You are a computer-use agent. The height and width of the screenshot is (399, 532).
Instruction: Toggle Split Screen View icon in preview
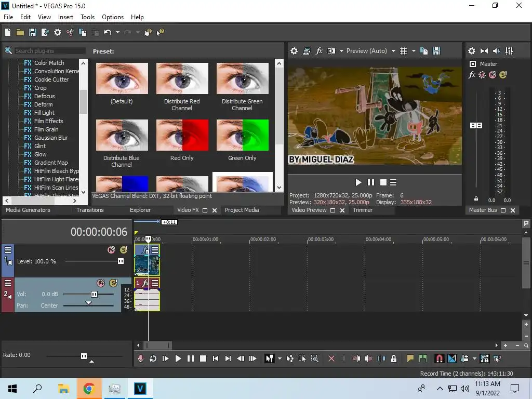pyautogui.click(x=331, y=51)
